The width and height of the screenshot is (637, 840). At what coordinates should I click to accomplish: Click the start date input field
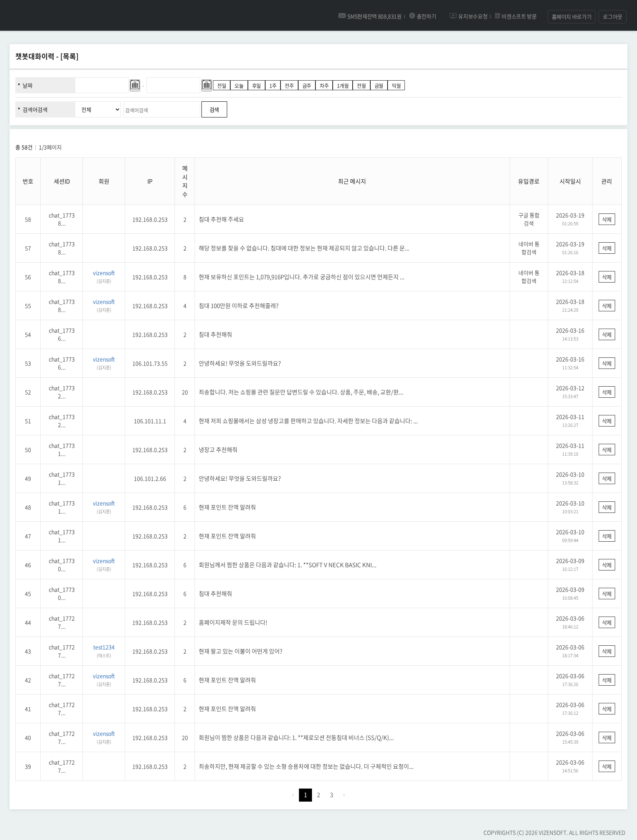(x=102, y=85)
